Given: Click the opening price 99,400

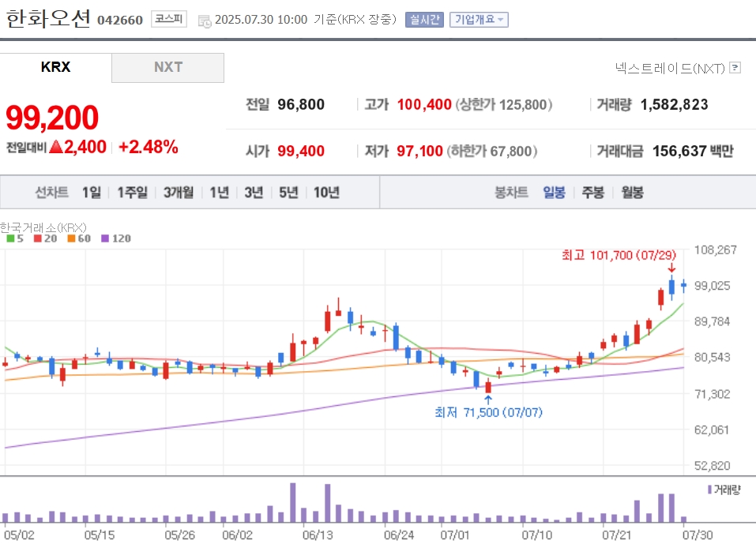Looking at the screenshot, I should coord(301,151).
